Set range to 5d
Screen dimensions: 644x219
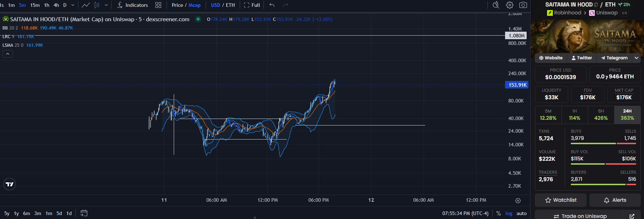click(x=59, y=213)
